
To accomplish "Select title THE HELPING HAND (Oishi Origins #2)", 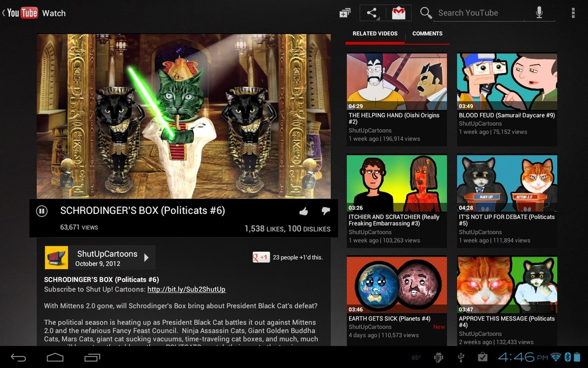I will point(394,118).
